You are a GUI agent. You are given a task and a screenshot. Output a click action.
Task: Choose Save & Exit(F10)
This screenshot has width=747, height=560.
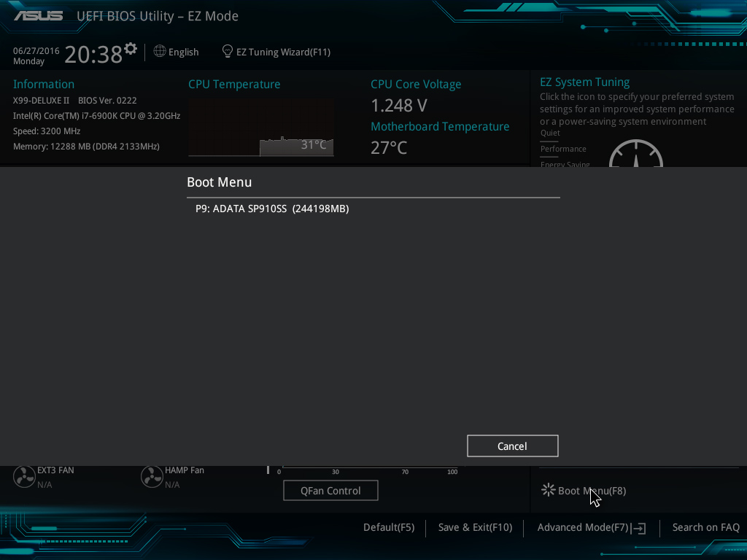(475, 527)
